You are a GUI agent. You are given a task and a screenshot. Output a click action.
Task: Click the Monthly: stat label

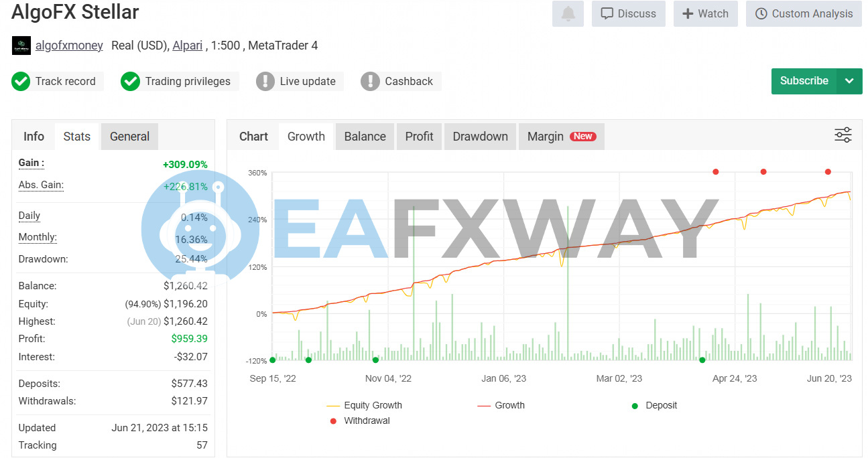38,237
